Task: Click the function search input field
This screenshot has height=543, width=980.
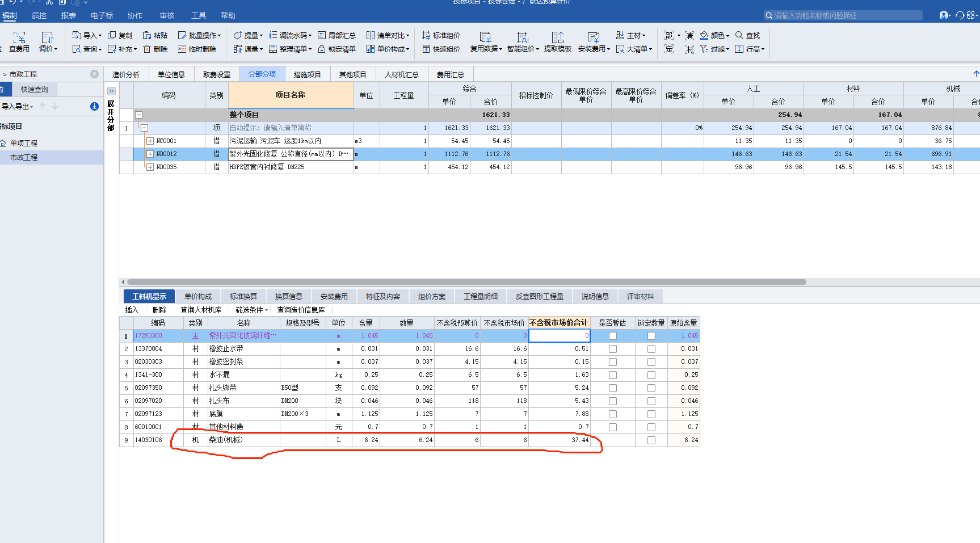Action: tap(843, 15)
